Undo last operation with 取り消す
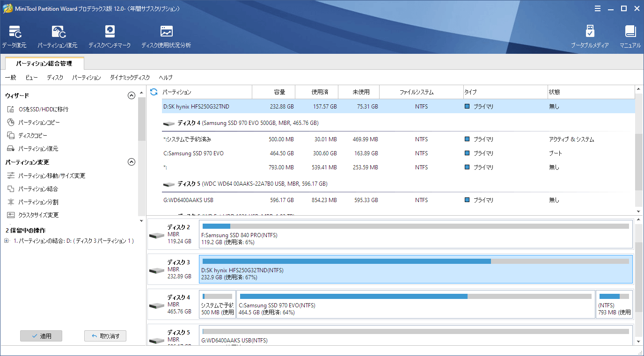The width and height of the screenshot is (644, 356). coord(105,336)
